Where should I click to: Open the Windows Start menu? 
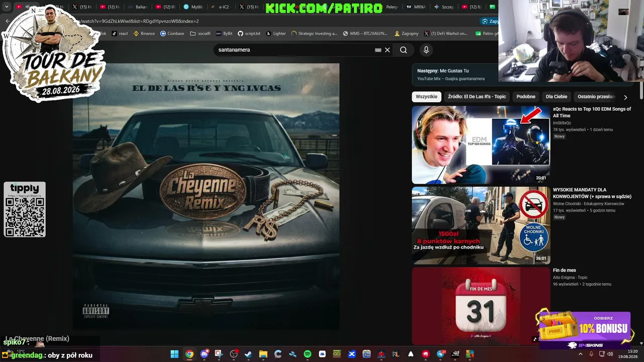[175, 354]
